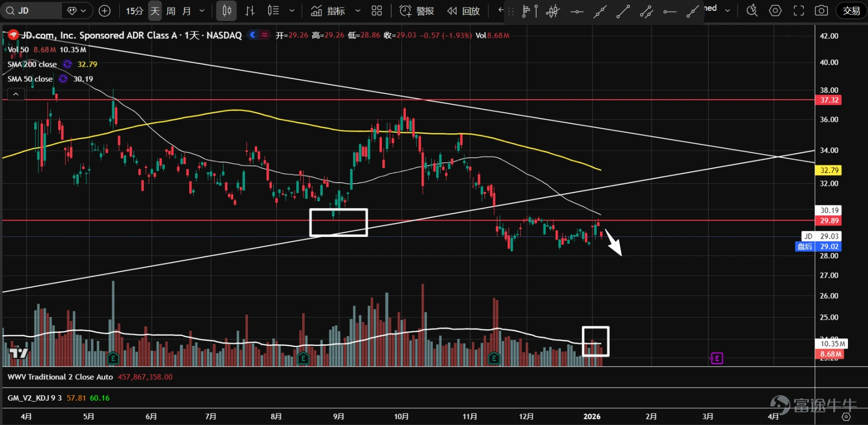Collapse the indicator legend with the chevron
This screenshot has height=425, width=868.
tap(16, 94)
